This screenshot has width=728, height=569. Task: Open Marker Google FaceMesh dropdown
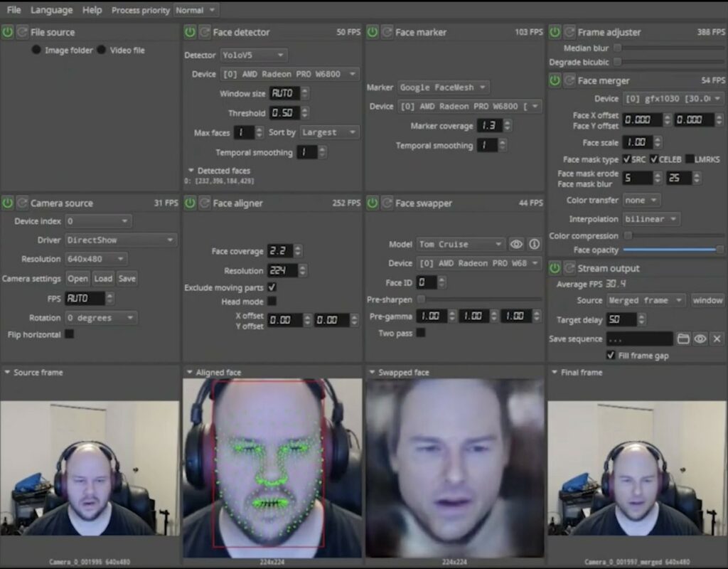444,87
